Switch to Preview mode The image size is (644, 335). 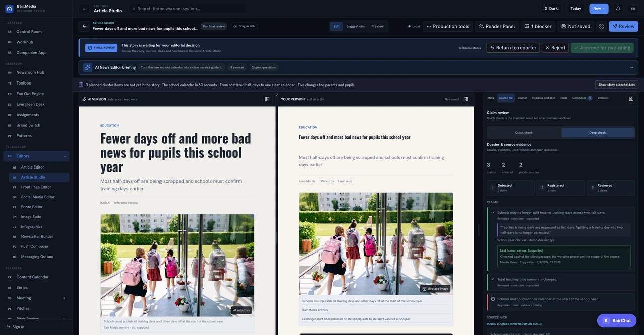pyautogui.click(x=377, y=26)
